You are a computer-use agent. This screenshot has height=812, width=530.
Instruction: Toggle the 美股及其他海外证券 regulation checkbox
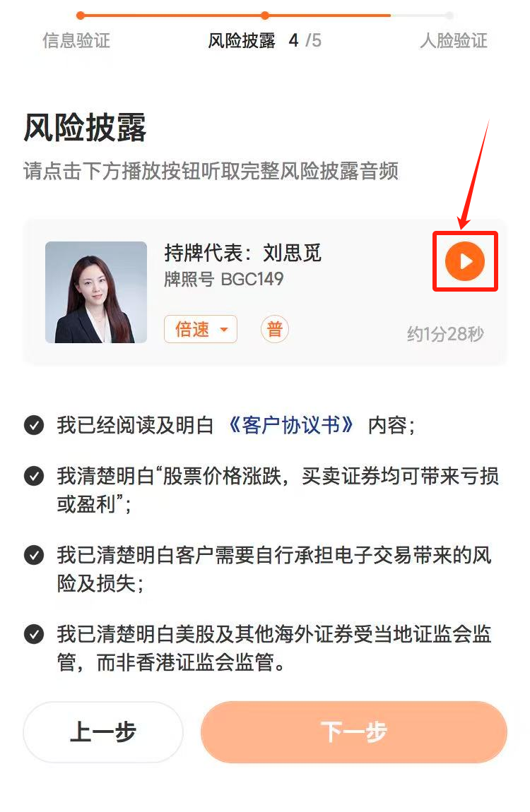click(x=34, y=634)
